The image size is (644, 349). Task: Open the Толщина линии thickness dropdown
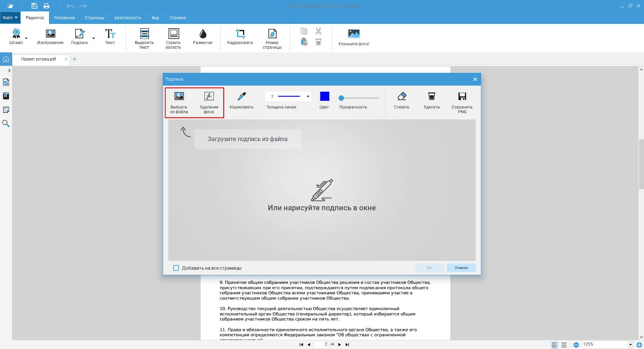(x=308, y=96)
